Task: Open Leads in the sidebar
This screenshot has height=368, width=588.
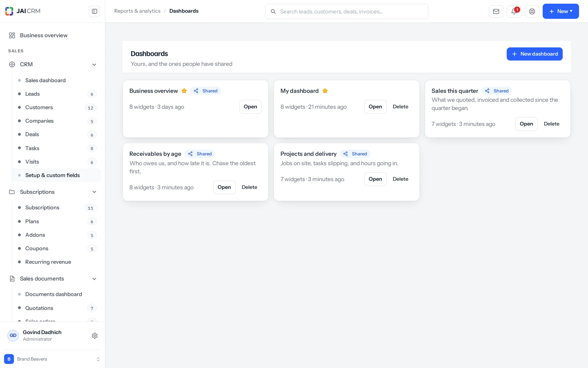Action: pos(56,94)
